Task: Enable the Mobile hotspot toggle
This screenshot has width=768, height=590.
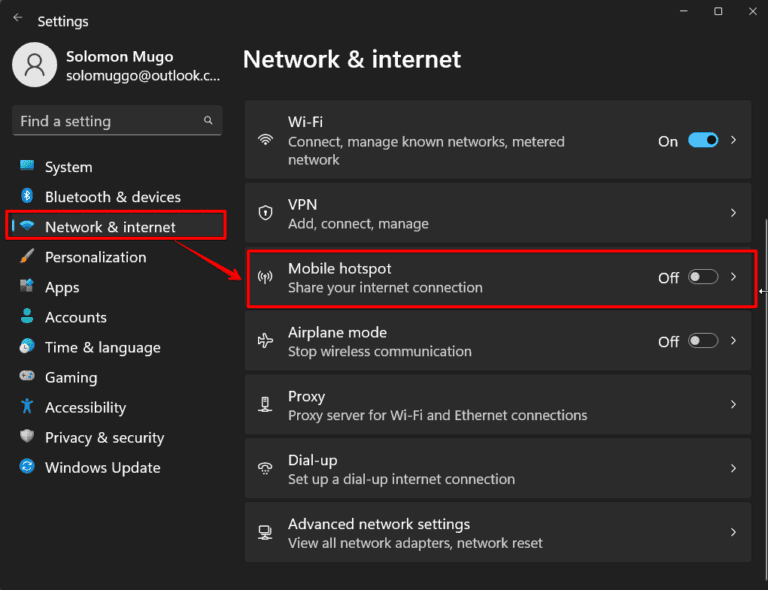Action: pos(703,277)
